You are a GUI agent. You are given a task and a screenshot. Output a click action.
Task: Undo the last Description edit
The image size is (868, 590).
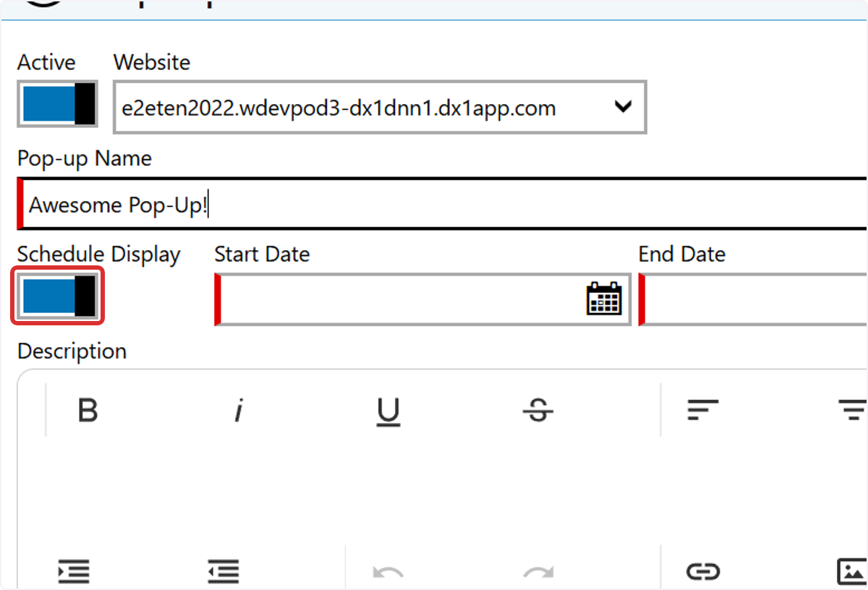click(x=388, y=572)
